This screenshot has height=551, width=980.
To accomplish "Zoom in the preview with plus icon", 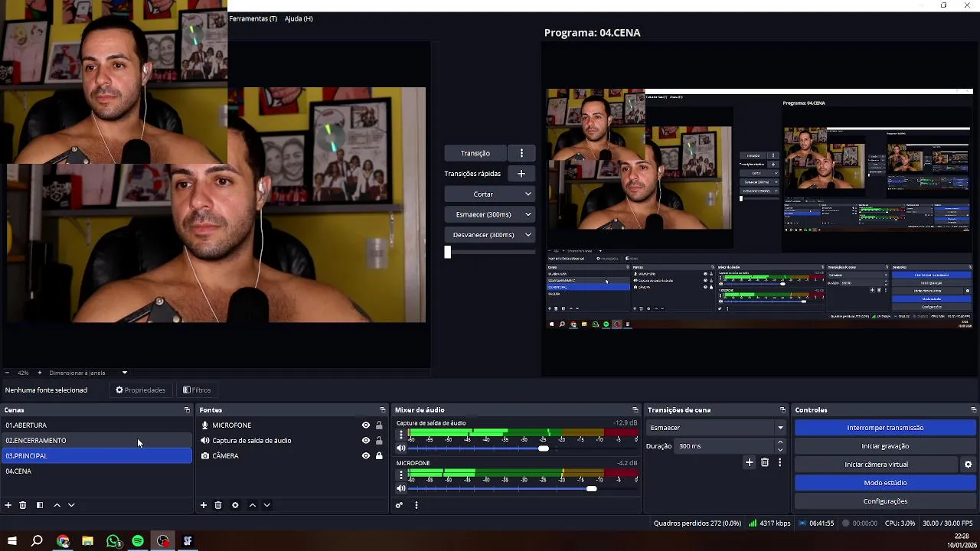I will (40, 373).
